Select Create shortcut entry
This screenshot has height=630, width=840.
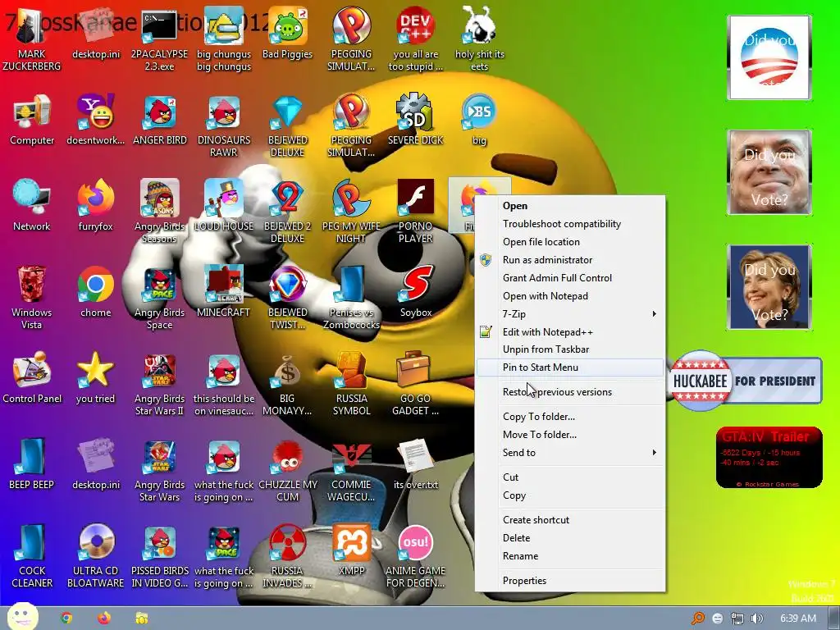tap(570, 520)
